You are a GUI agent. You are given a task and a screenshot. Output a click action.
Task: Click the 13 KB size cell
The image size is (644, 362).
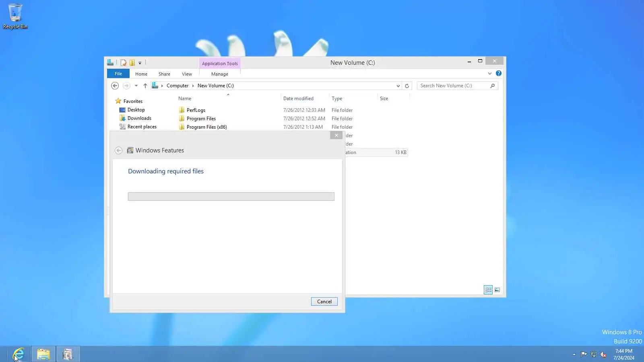coord(400,152)
